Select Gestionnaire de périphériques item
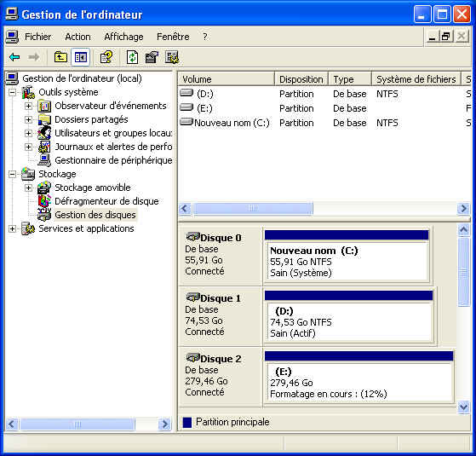Screen dimensions: 476x456 tap(113, 160)
